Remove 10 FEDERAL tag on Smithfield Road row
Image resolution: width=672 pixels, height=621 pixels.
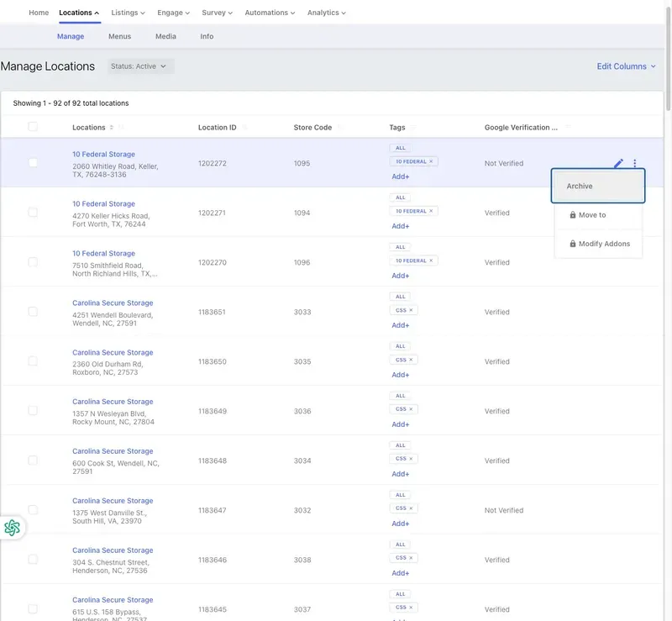431,261
